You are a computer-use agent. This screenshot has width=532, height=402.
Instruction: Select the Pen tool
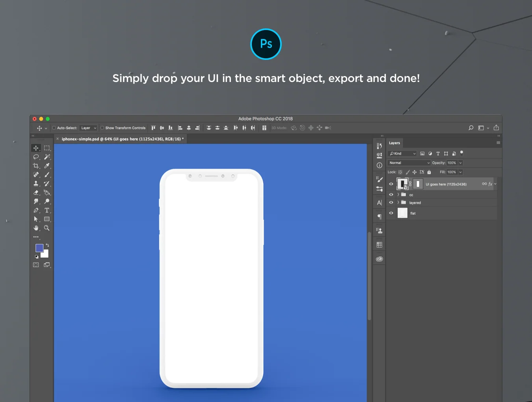pyautogui.click(x=36, y=210)
